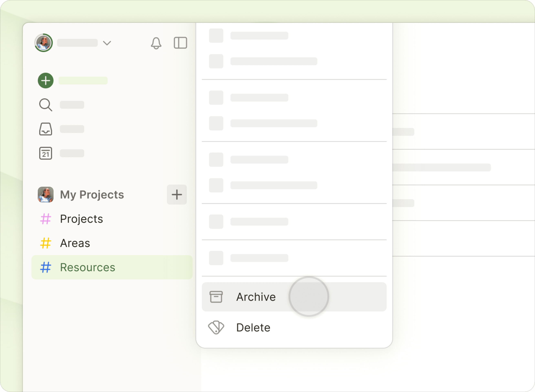Click the profile avatar at top
This screenshot has width=535, height=392.
pos(43,43)
